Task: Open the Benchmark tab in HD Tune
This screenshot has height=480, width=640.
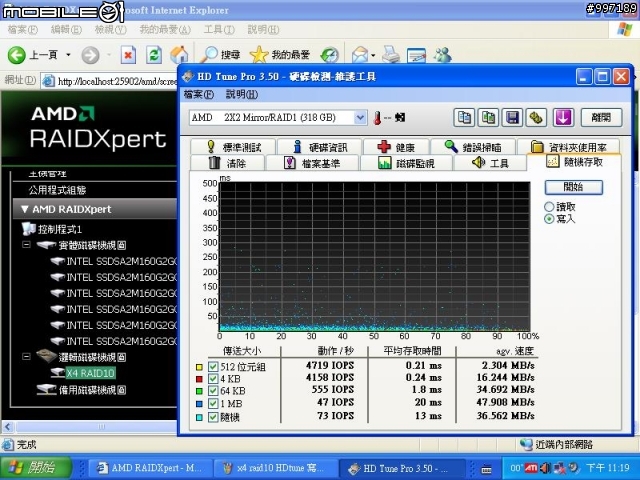Action: click(234, 147)
